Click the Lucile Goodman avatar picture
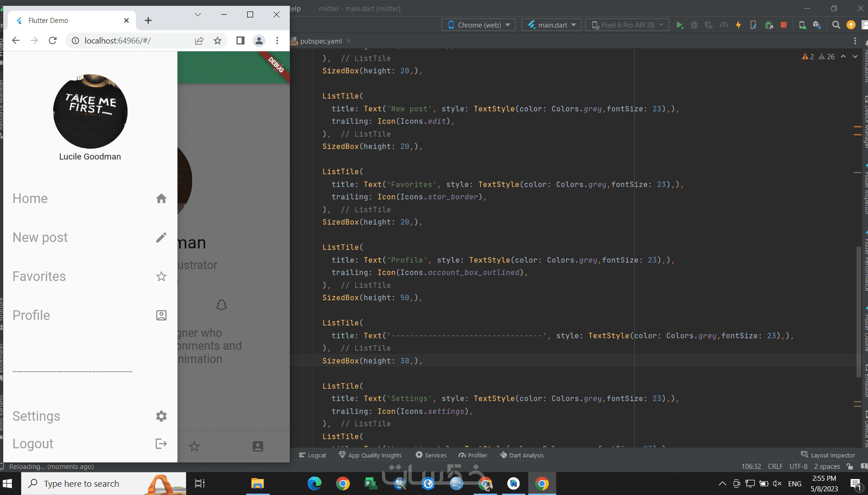The width and height of the screenshot is (868, 495). pyautogui.click(x=90, y=111)
